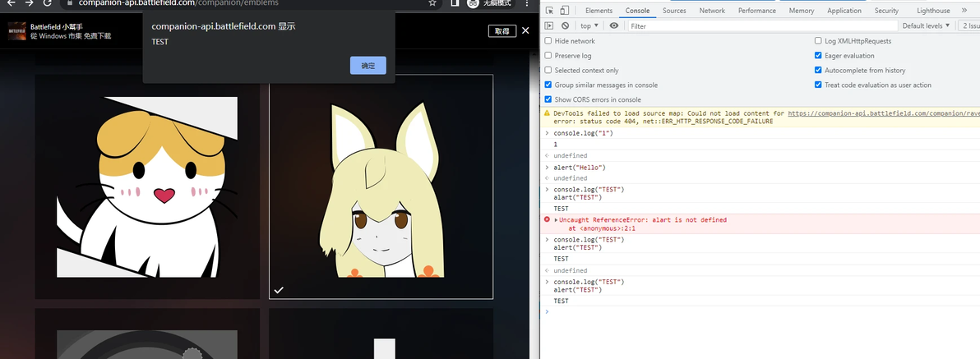Toggle the device toolbar icon in DevTools
The image size is (980, 359).
click(564, 11)
